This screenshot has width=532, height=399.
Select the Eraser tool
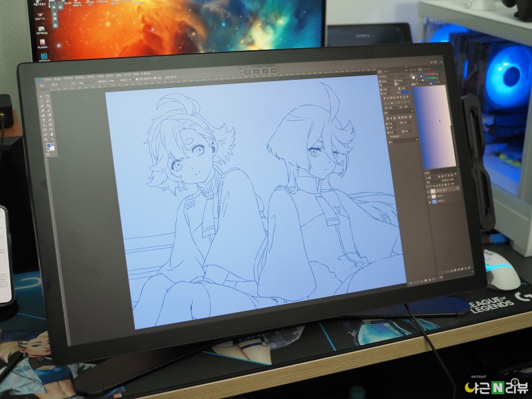click(x=43, y=116)
